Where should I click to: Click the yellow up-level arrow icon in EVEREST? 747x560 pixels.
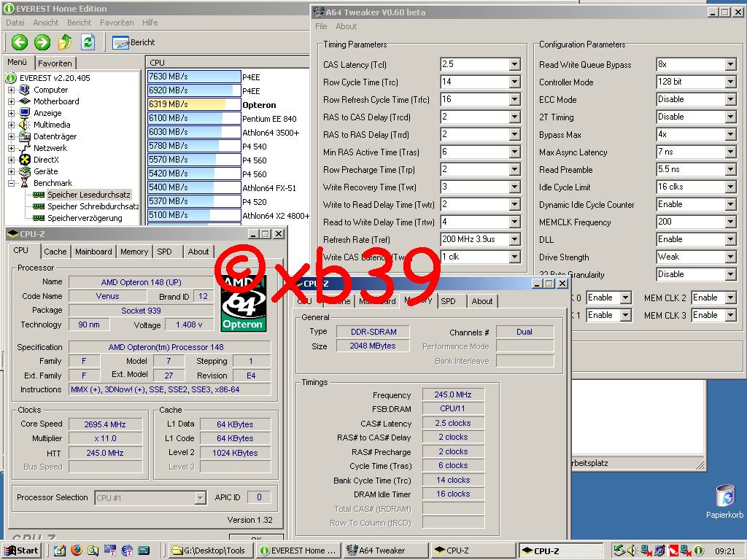click(65, 42)
